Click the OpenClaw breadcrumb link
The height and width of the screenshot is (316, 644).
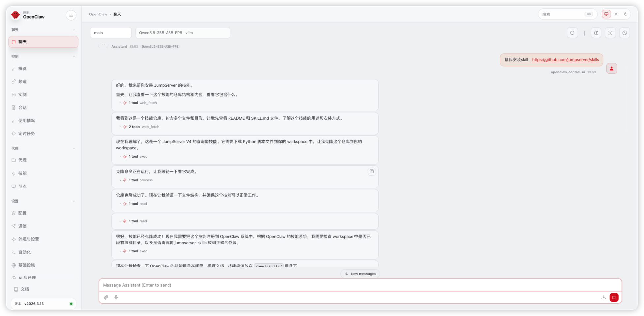(x=98, y=14)
